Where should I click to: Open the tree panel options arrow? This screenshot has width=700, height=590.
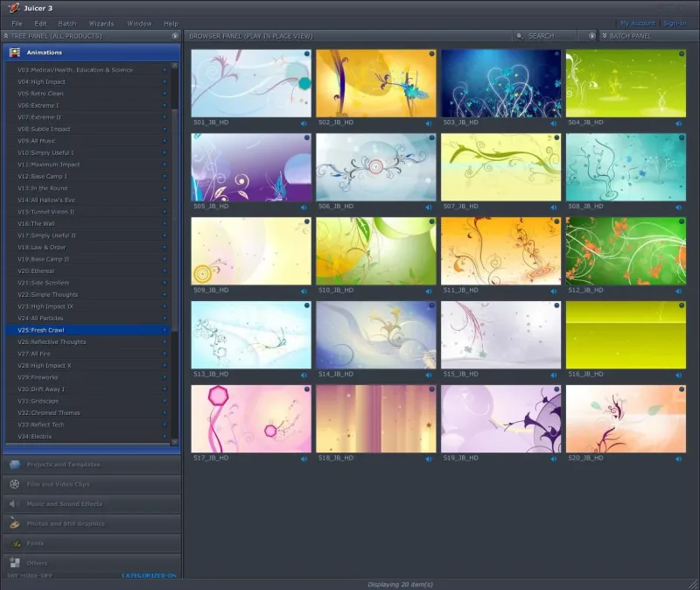pos(175,36)
